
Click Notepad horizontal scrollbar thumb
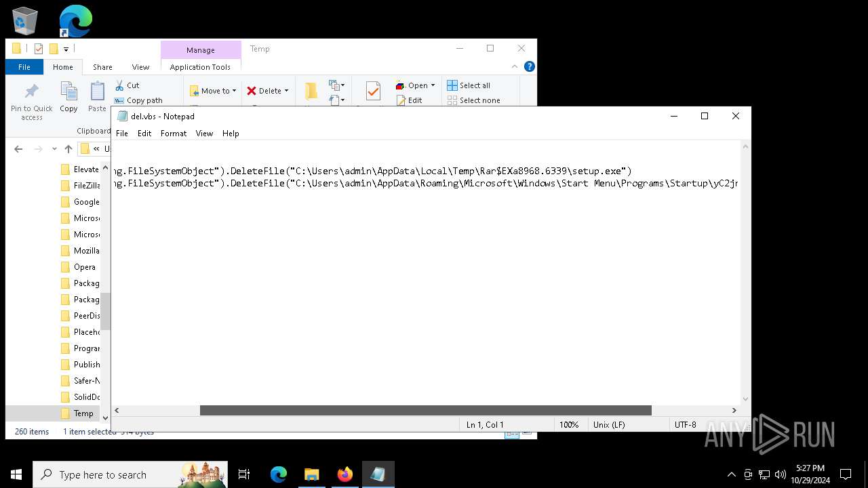(x=425, y=411)
